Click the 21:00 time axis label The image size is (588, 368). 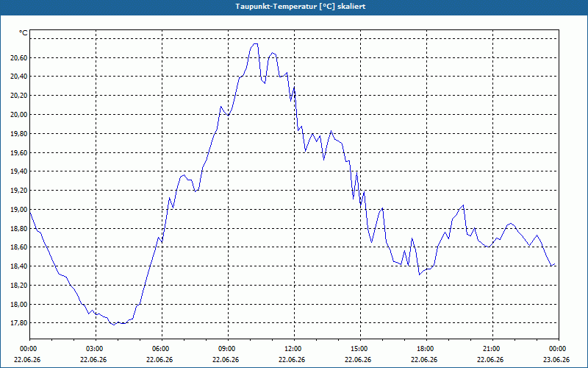(492, 349)
